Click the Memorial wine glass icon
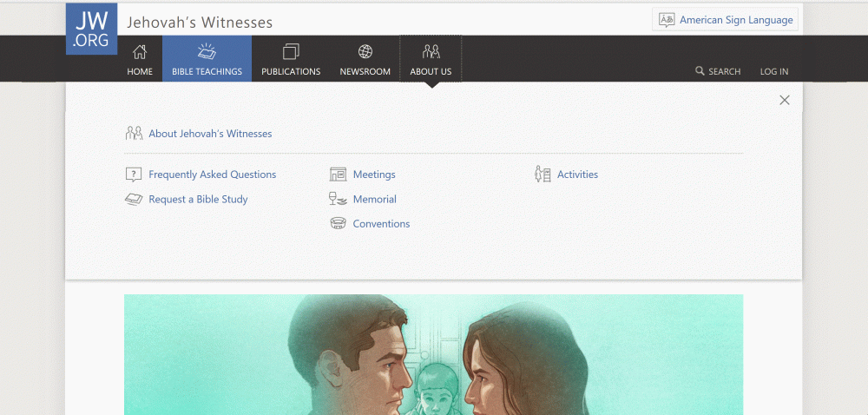This screenshot has height=415, width=868. (x=338, y=199)
